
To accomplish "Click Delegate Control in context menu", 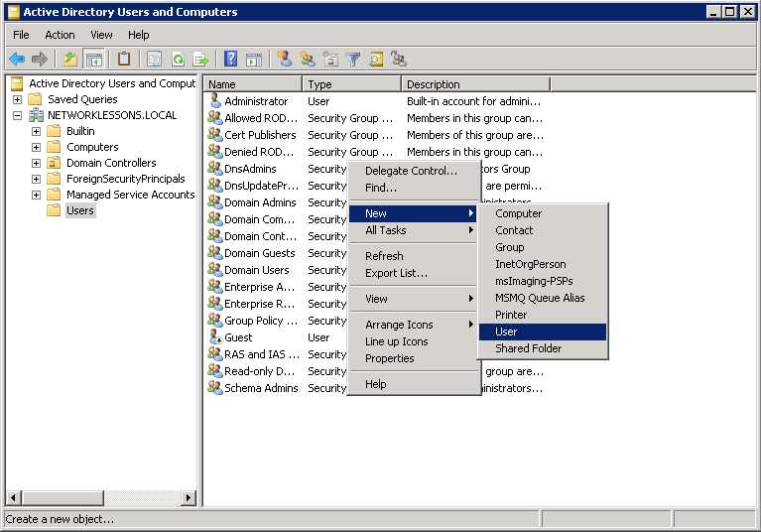I will point(414,171).
